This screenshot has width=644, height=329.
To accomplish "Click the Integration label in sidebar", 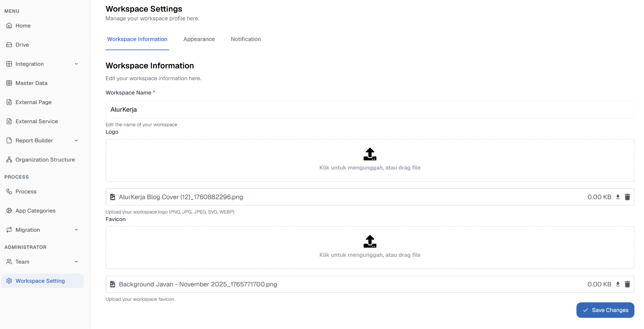I will (x=29, y=64).
